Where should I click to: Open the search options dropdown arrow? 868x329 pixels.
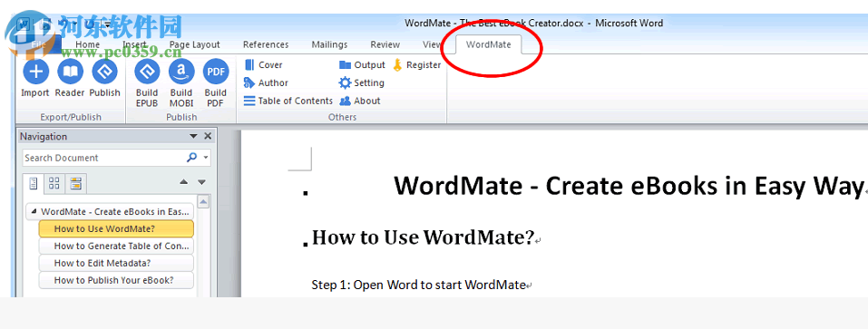pos(206,158)
